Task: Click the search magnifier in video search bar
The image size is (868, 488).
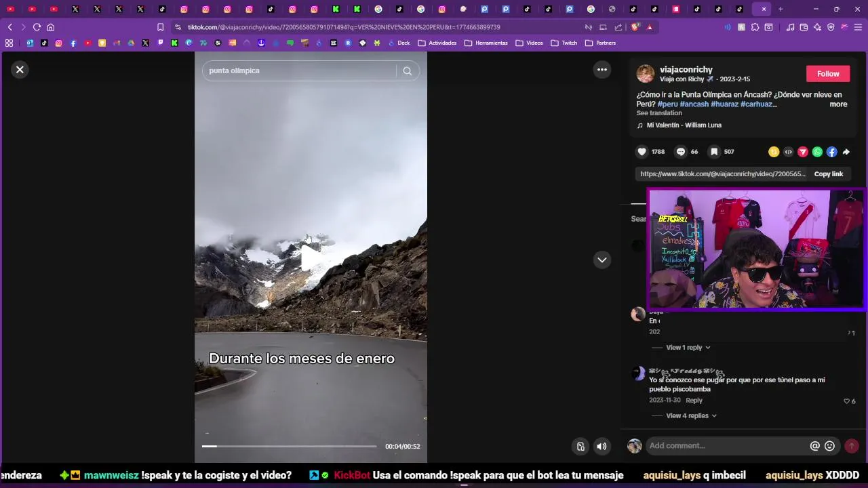Action: click(407, 70)
